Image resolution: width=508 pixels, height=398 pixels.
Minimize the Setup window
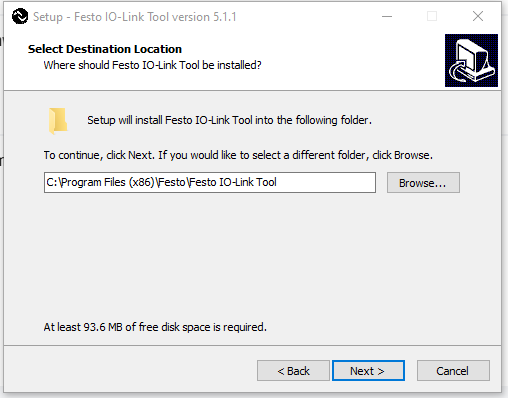coord(387,16)
